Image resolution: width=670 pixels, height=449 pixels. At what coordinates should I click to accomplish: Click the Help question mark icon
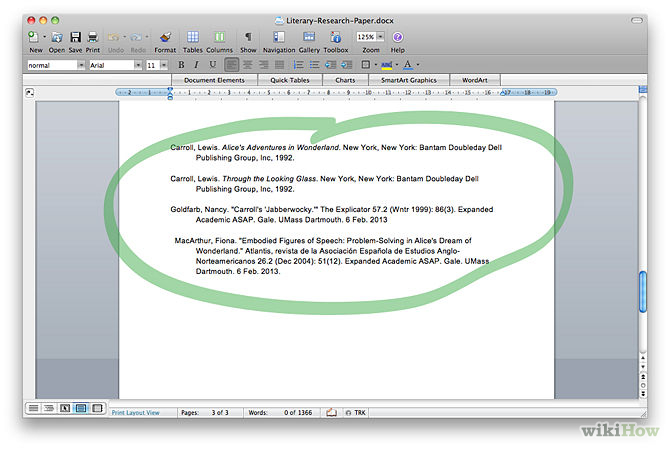pyautogui.click(x=397, y=36)
